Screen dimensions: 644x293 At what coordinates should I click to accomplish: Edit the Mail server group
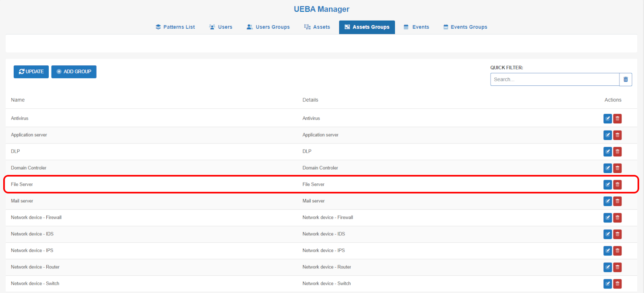point(607,201)
